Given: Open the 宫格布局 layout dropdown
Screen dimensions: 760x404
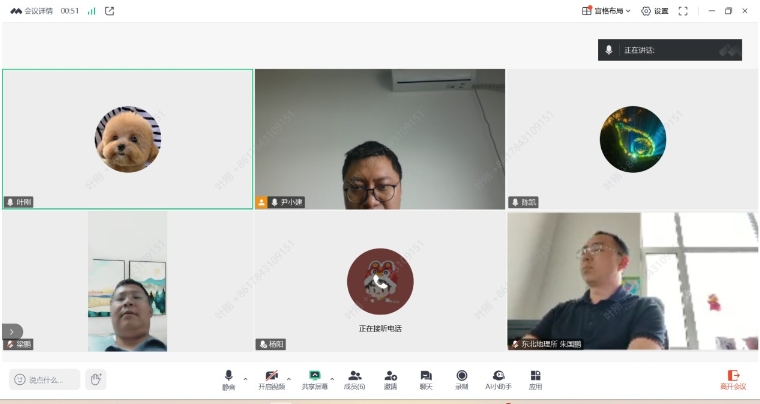Looking at the screenshot, I should (x=606, y=11).
